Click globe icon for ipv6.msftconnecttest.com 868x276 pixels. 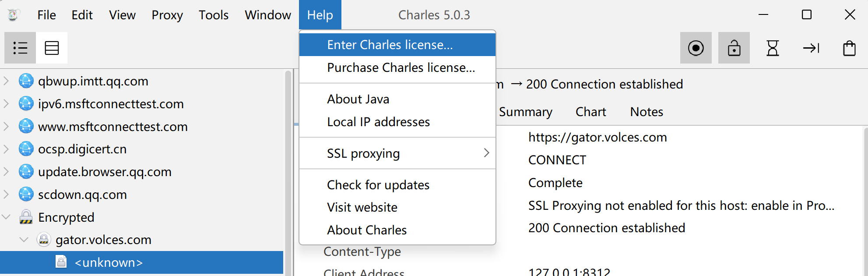coord(26,104)
